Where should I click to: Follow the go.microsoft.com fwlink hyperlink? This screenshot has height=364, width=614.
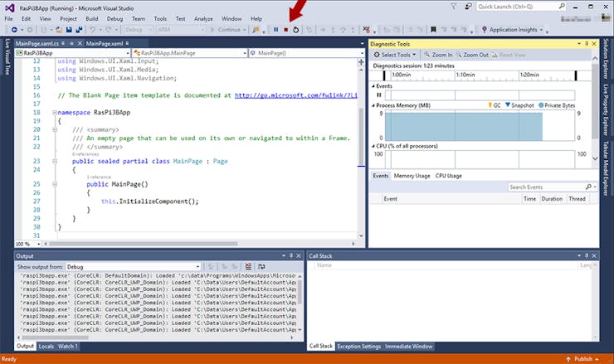click(x=295, y=95)
